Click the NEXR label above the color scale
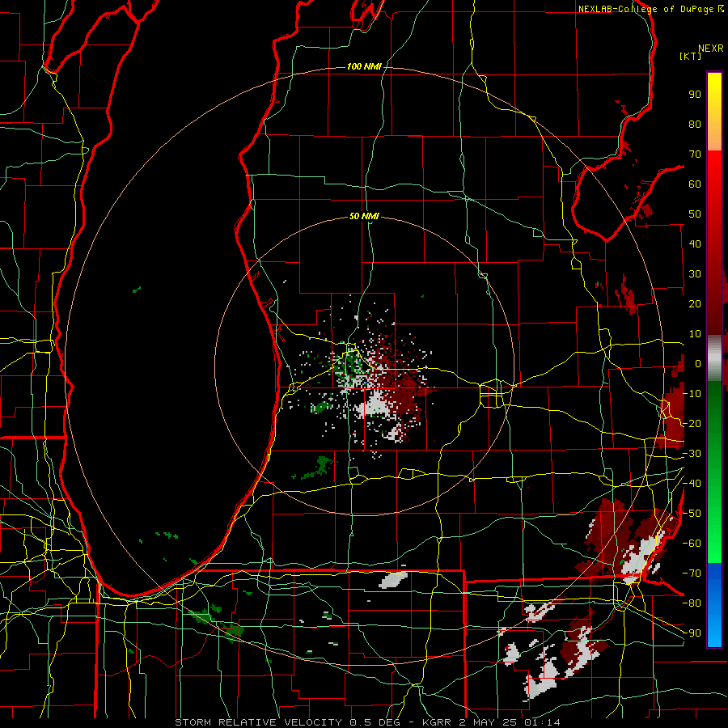The width and height of the screenshot is (728, 728). click(710, 49)
